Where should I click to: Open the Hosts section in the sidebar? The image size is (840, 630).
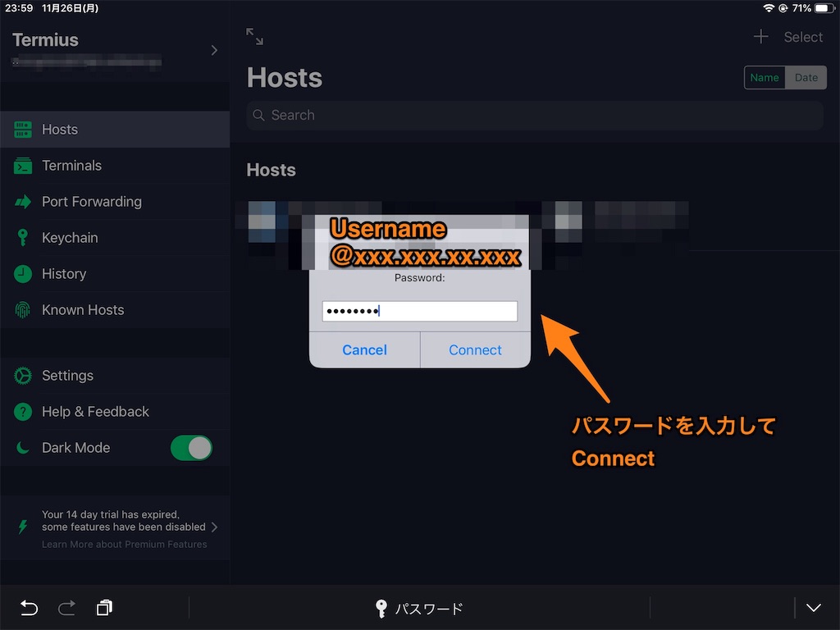point(115,129)
